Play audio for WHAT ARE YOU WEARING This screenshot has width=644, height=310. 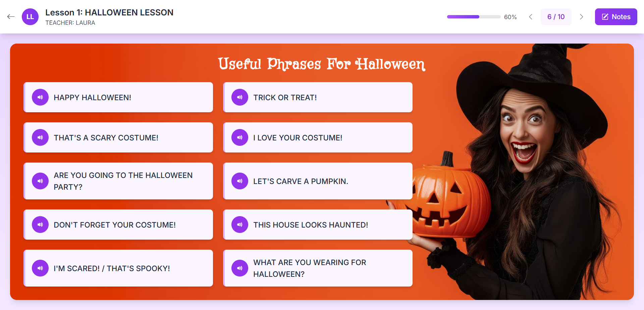[240, 268]
